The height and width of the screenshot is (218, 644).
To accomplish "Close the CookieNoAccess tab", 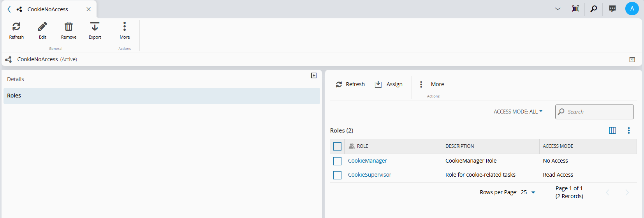I will tap(89, 9).
